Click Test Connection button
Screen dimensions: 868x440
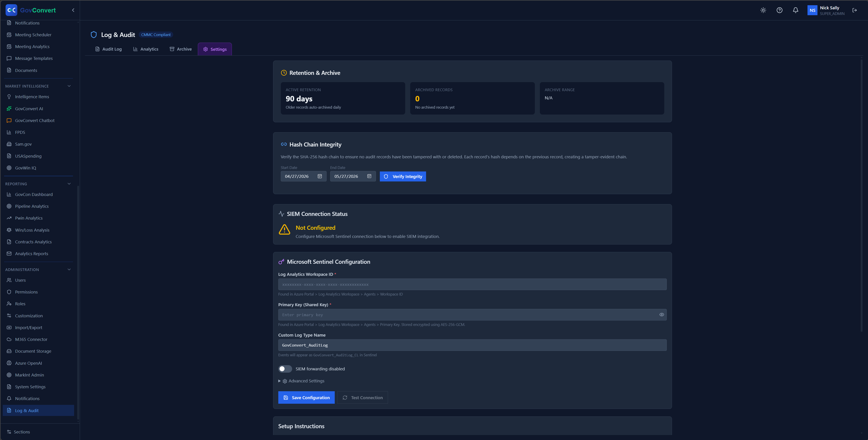click(363, 398)
